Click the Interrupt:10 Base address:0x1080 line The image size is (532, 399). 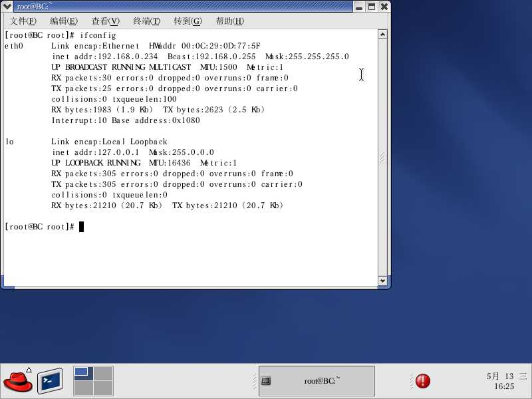[126, 120]
